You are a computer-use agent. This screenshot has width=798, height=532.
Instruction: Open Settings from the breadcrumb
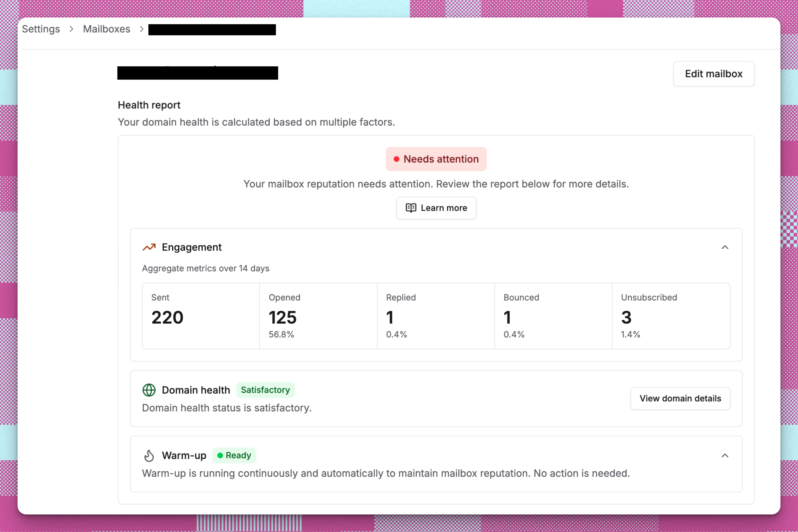click(40, 29)
